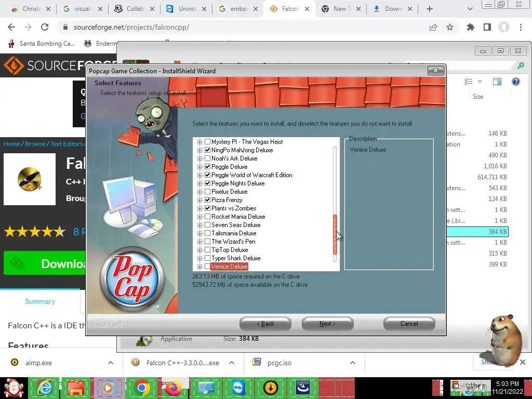Switch to the Christmas browser tab

[x=31, y=9]
